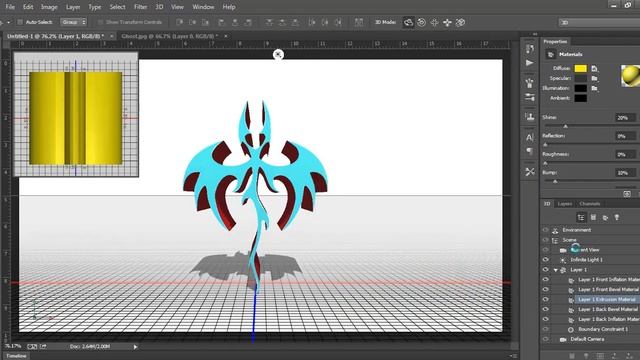
Task: Click the Bump slider handle
Action: tap(555, 181)
